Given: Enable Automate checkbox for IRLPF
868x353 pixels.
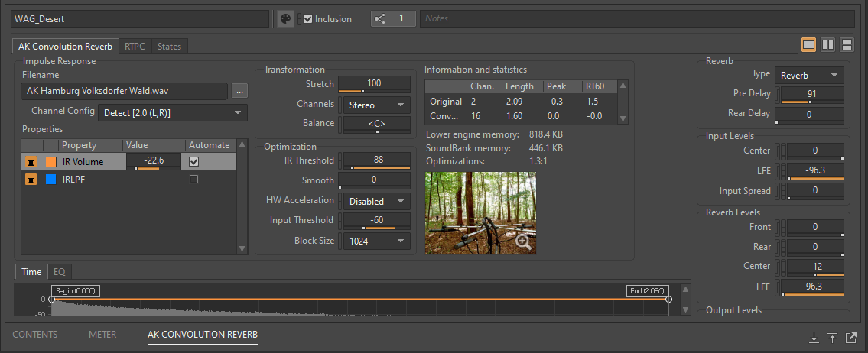Looking at the screenshot, I should point(194,179).
